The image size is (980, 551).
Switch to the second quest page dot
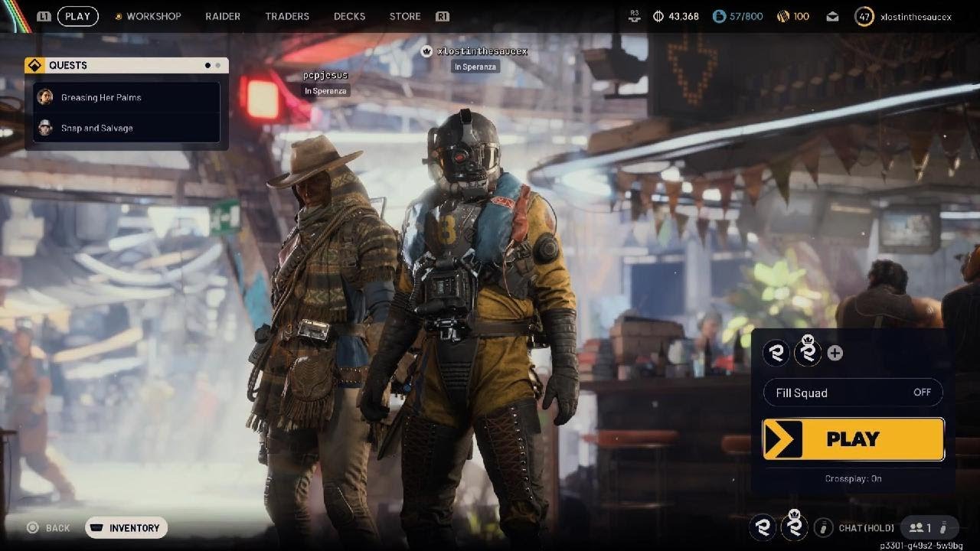coord(217,66)
